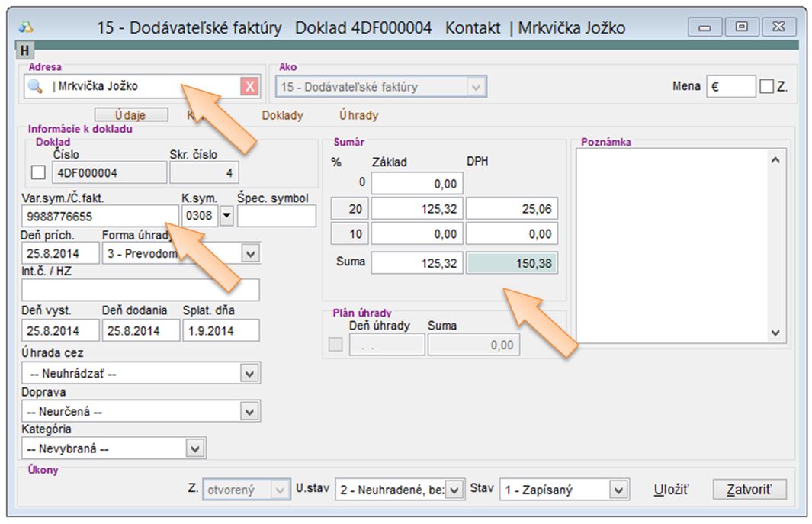Click the Uložiť save button
Image resolution: width=812 pixels, height=524 pixels.
(671, 490)
